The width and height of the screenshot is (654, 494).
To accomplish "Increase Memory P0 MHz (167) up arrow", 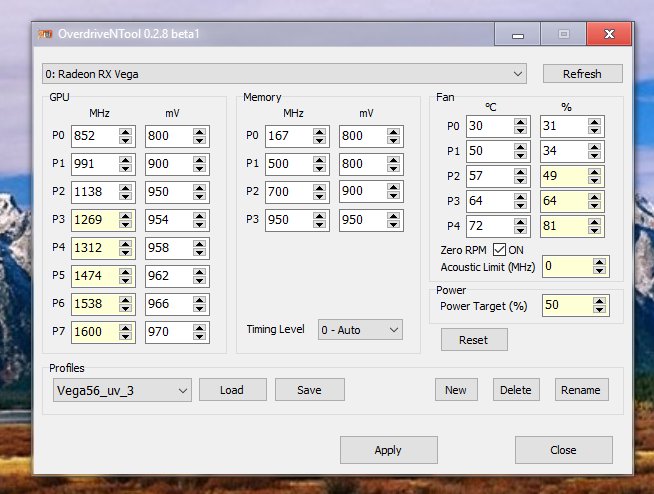I will 319,132.
